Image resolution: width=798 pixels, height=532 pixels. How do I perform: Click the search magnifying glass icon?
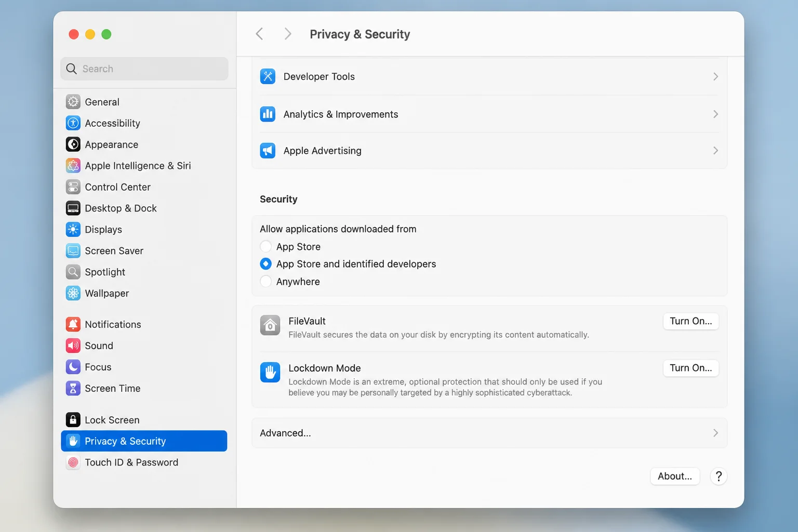pos(72,69)
